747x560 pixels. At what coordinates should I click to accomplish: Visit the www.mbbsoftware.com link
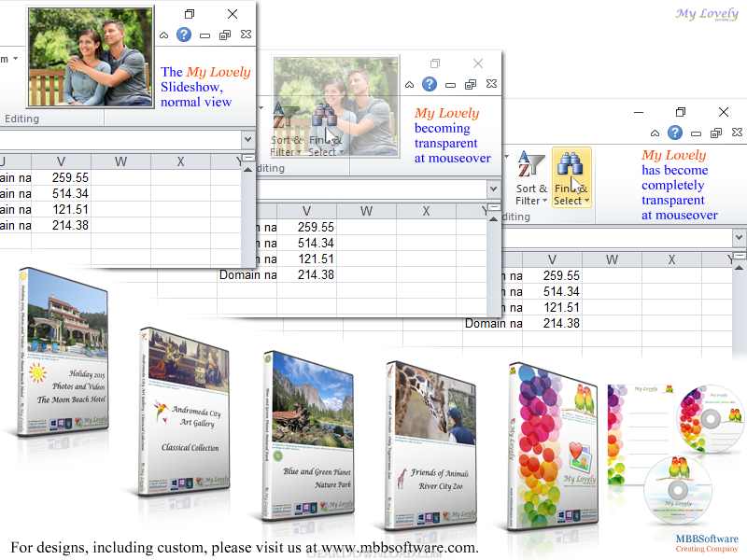[x=400, y=548]
